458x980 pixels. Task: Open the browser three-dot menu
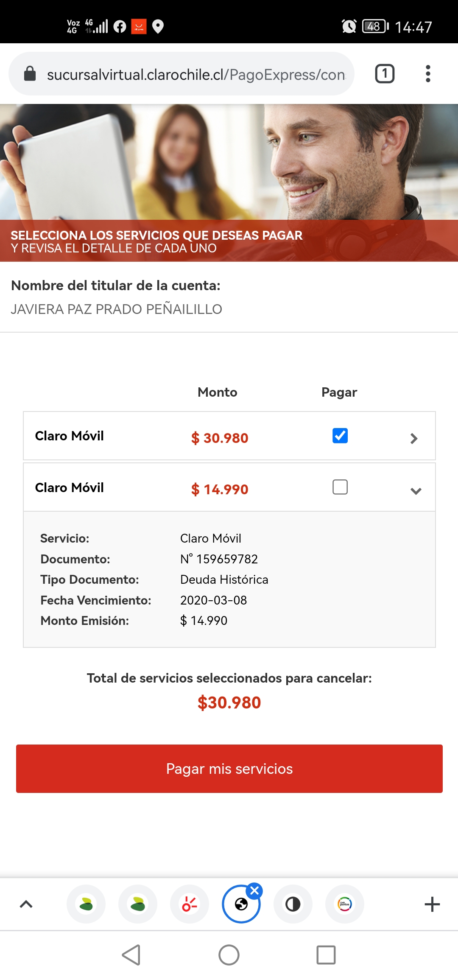click(428, 74)
